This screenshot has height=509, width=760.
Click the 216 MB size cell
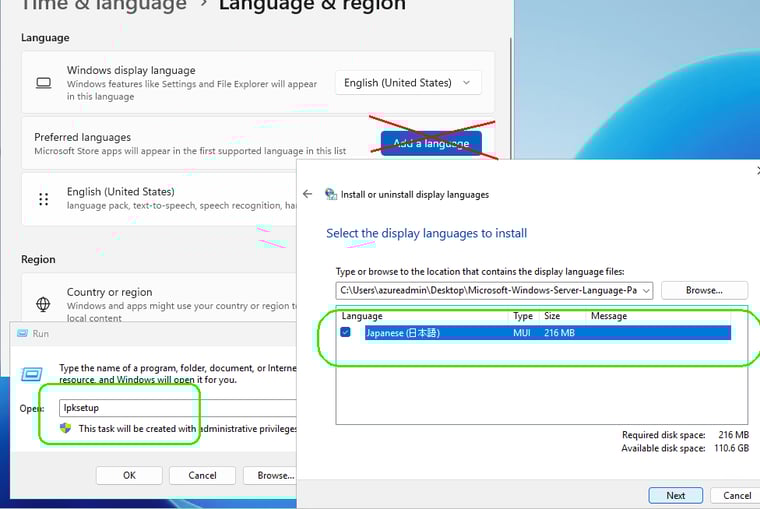[x=559, y=333]
